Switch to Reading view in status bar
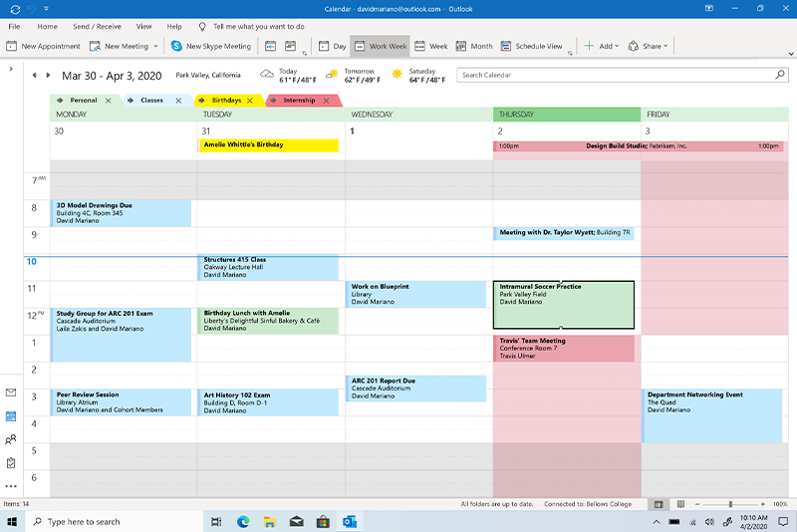This screenshot has width=797, height=532. pos(680,504)
